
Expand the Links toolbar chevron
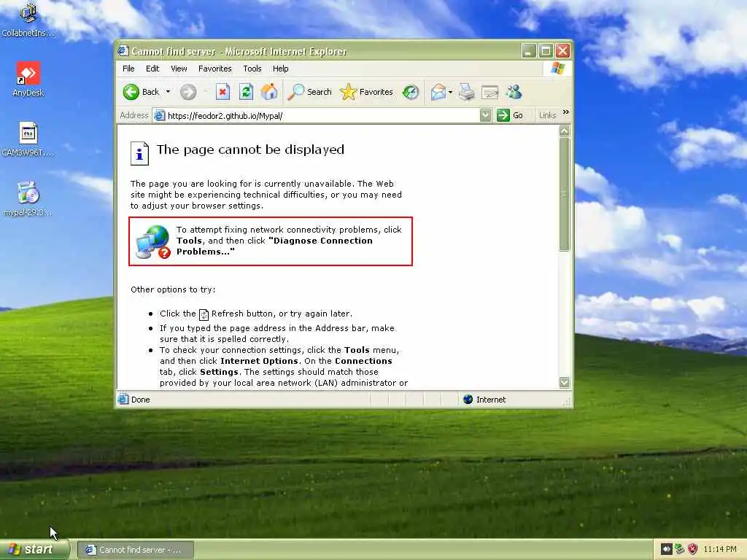point(565,112)
